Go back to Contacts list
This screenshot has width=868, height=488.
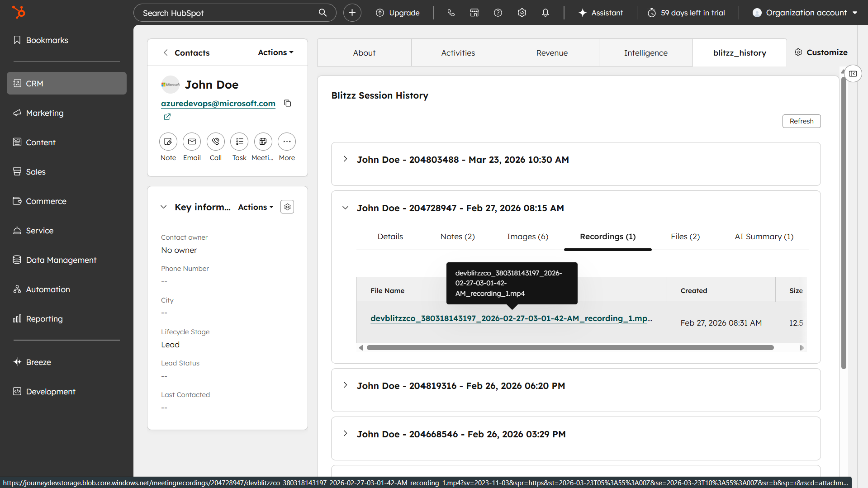click(x=186, y=53)
